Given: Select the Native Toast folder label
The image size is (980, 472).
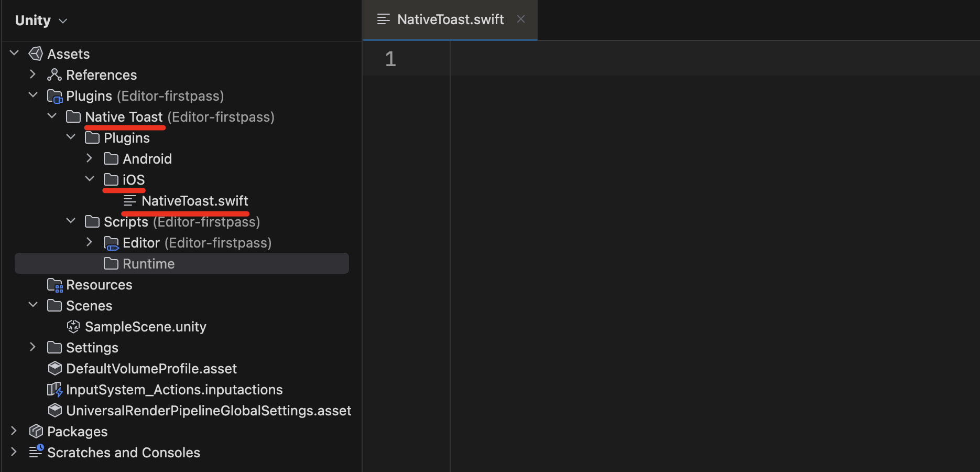Looking at the screenshot, I should (124, 117).
